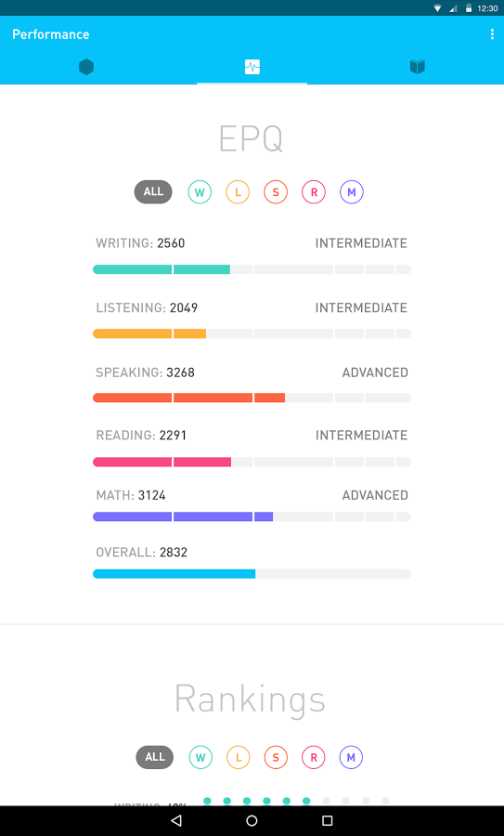Filter Rankings by Speaking S circle

(276, 757)
